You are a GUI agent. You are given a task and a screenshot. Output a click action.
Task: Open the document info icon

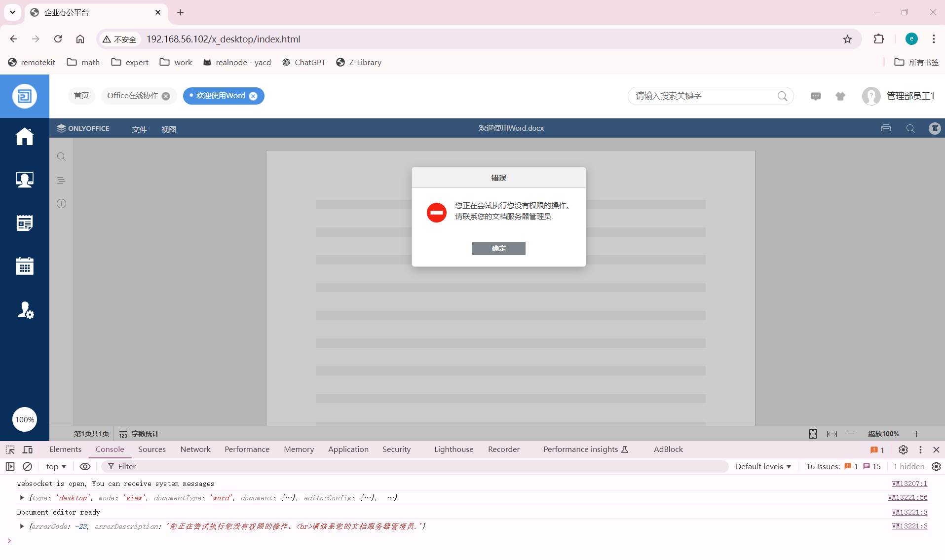click(61, 203)
